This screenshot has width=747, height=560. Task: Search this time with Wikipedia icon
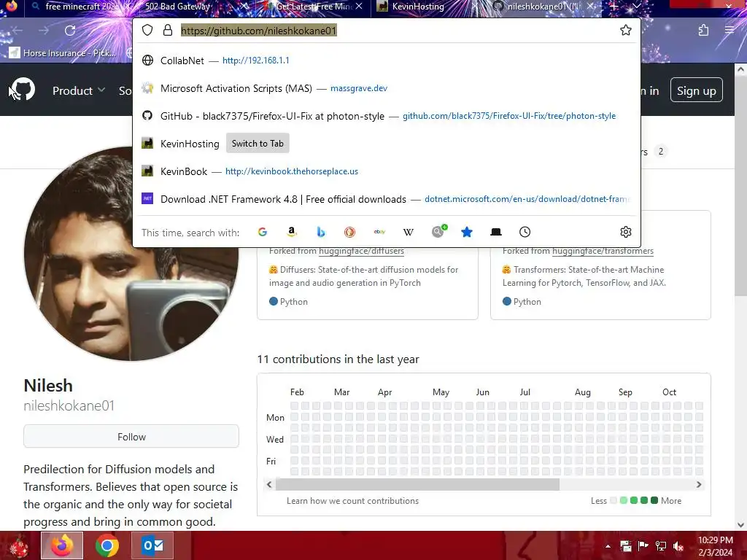[409, 232]
